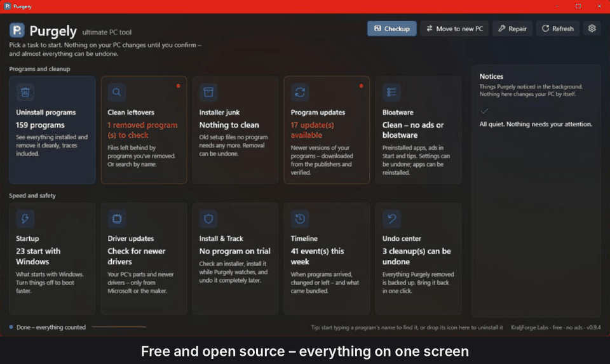Click the Driver updates chip icon

tap(117, 219)
